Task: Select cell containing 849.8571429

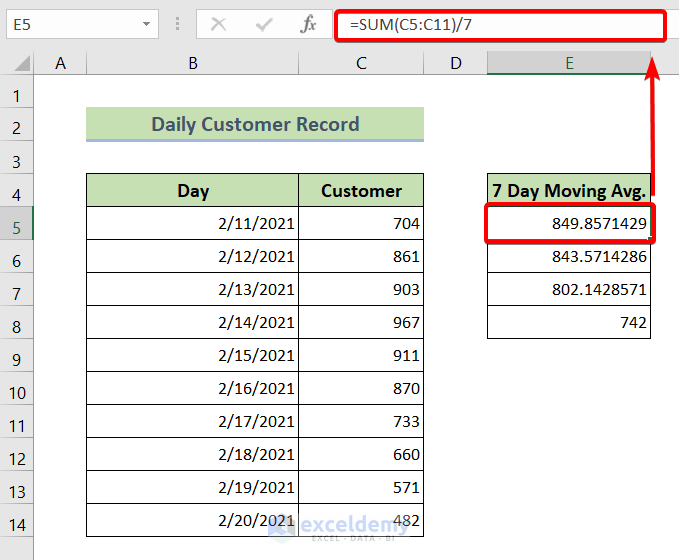Action: click(x=569, y=223)
